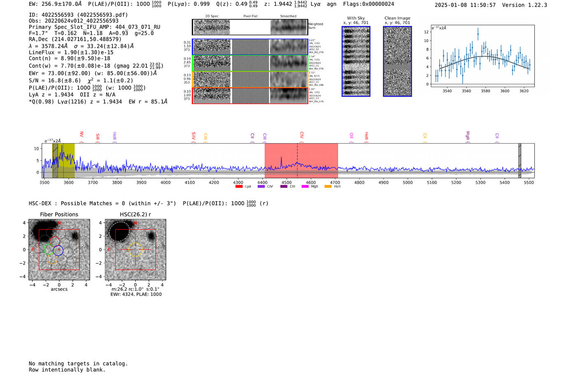This screenshot has height=392, width=576.
Task: Click the magenta MgII legend swatch
Action: (305, 187)
